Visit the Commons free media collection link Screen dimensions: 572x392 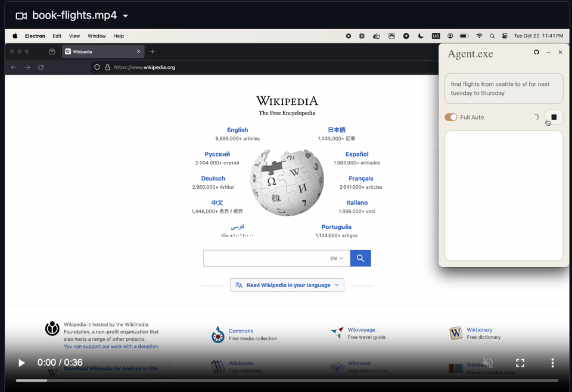(241, 331)
